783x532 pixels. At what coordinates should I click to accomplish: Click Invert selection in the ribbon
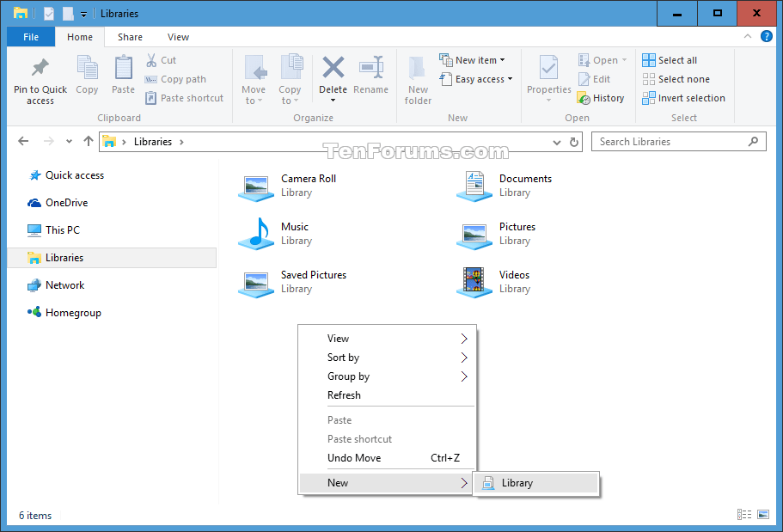(683, 97)
